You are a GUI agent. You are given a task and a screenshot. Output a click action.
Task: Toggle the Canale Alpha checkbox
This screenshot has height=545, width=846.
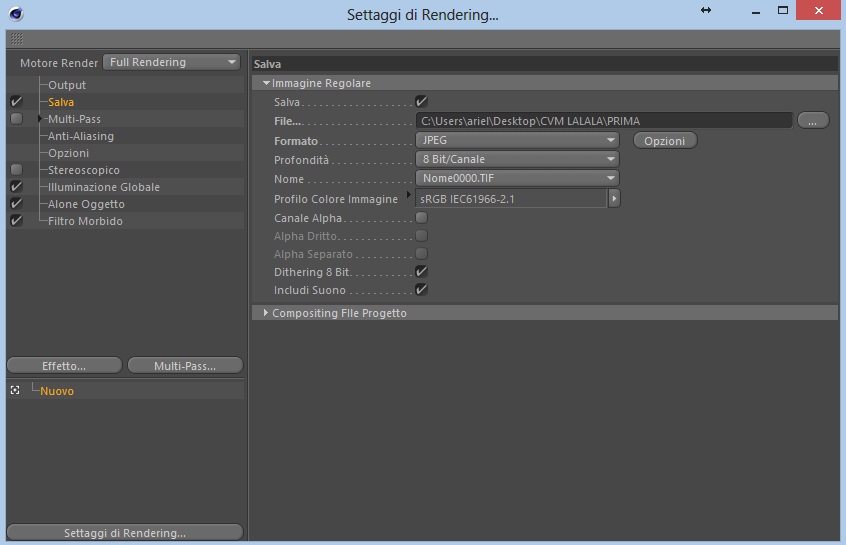click(x=421, y=217)
